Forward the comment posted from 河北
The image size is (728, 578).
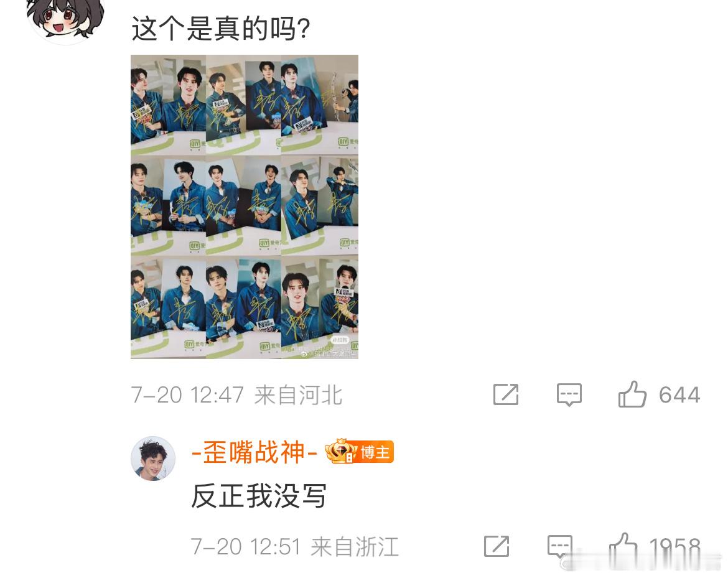(506, 394)
